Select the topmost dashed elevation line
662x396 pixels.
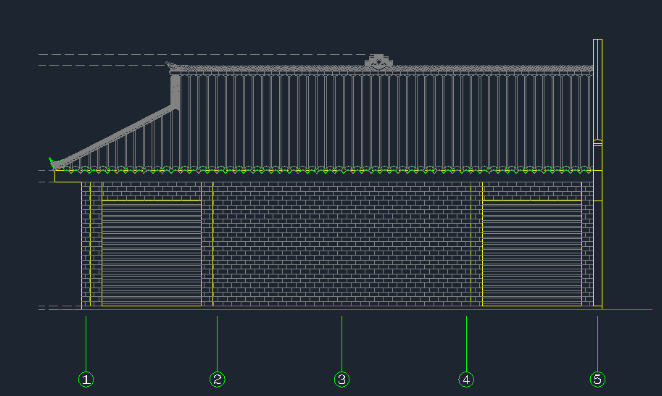coord(202,54)
